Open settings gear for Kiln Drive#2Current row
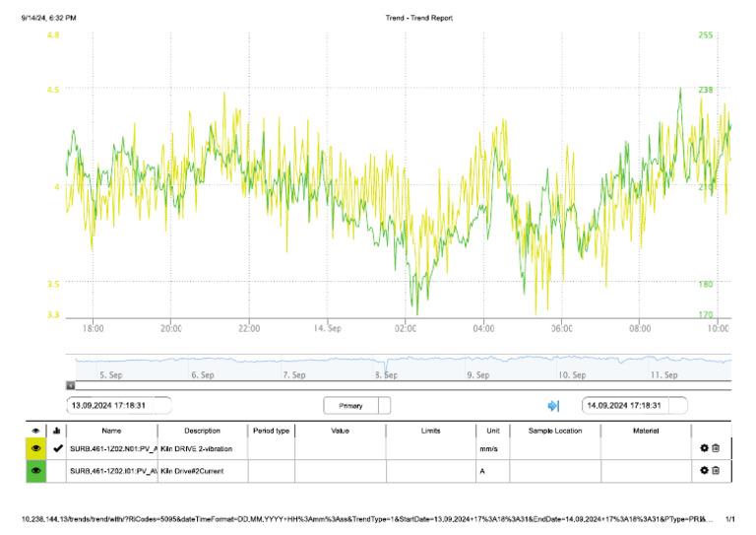The height and width of the screenshot is (535, 756). tap(704, 470)
